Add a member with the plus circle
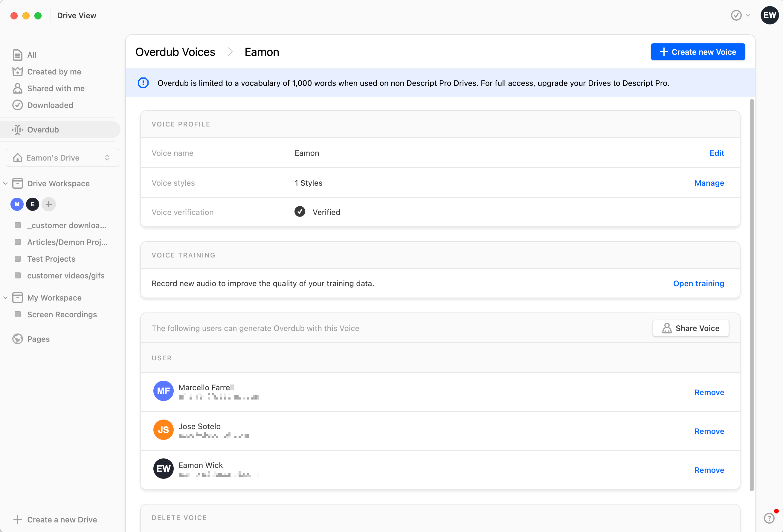Viewport: 783px width, 532px height. click(48, 204)
